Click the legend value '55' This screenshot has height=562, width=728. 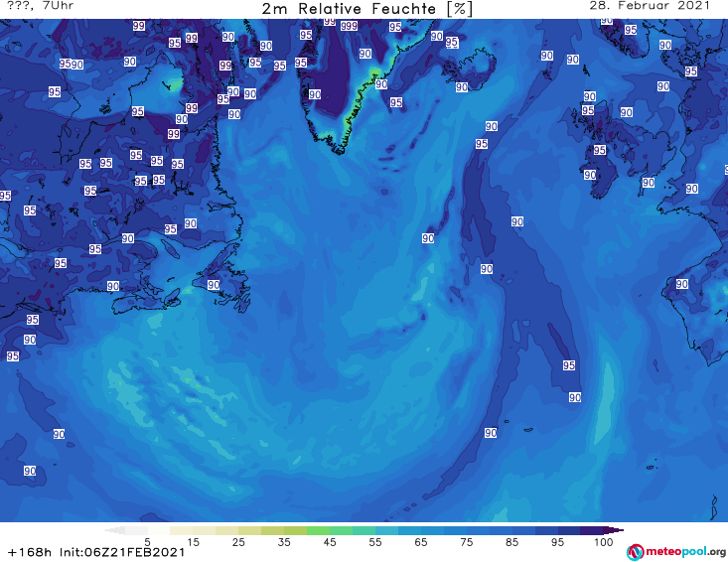tap(375, 541)
